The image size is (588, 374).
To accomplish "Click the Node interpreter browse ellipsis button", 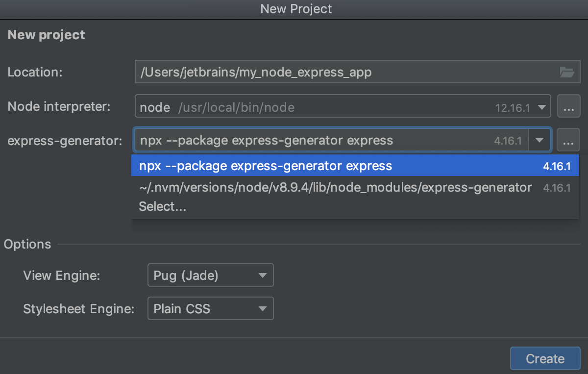I will tap(568, 106).
